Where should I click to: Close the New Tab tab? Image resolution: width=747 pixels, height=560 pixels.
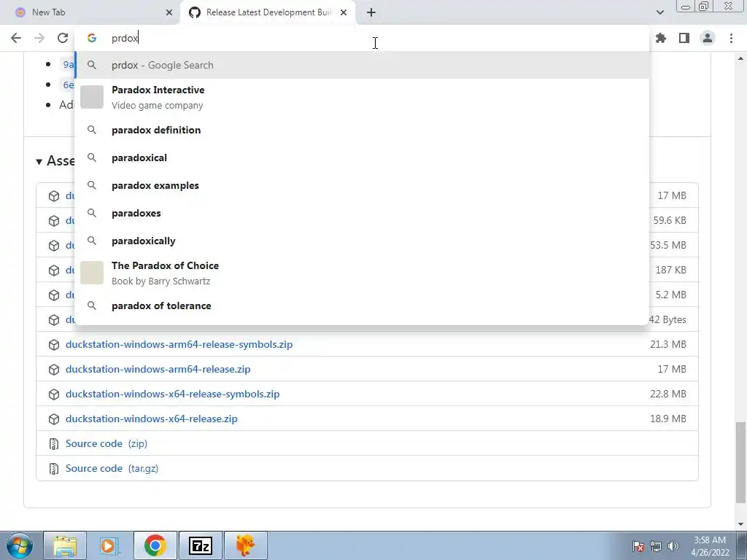point(169,12)
